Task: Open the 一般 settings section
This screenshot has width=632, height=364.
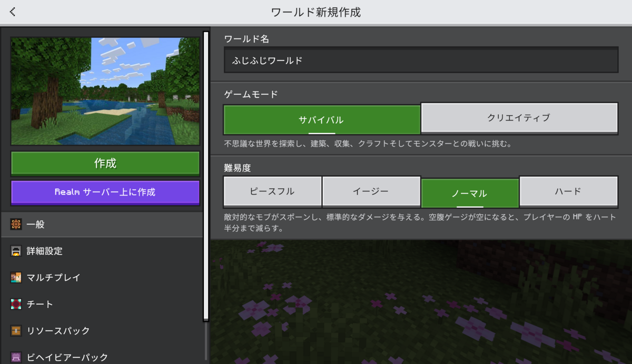Action: [102, 225]
